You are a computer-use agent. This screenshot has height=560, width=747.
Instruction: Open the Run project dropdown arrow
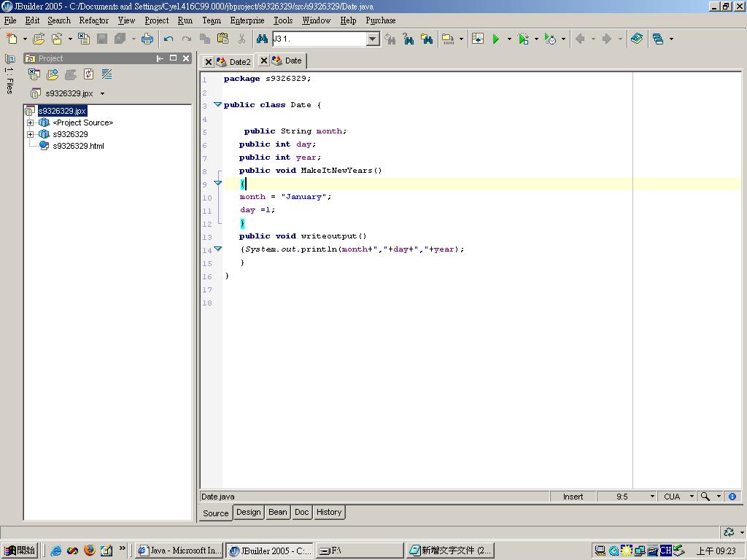509,39
